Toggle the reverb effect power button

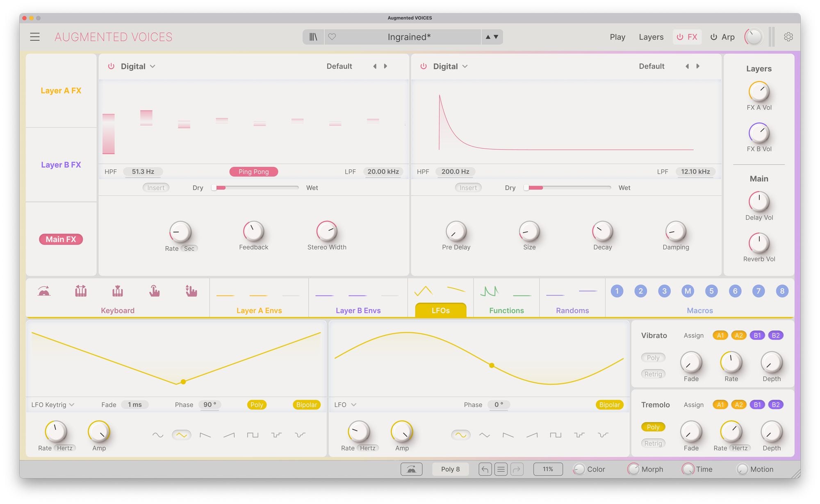[424, 66]
